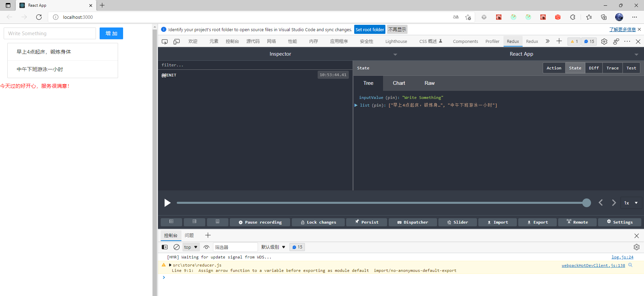Open DevTools settings gear beside feedback icon
The height and width of the screenshot is (296, 644).
pos(604,42)
